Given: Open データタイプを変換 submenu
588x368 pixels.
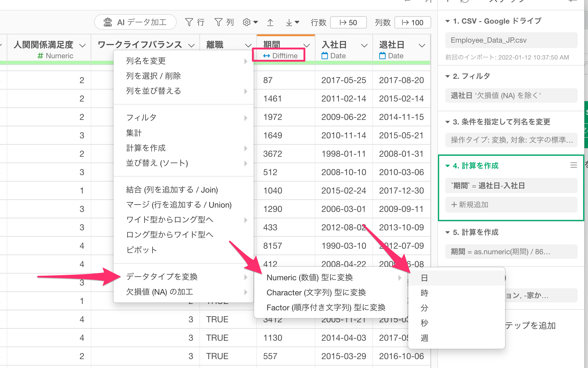Looking at the screenshot, I should tap(183, 277).
